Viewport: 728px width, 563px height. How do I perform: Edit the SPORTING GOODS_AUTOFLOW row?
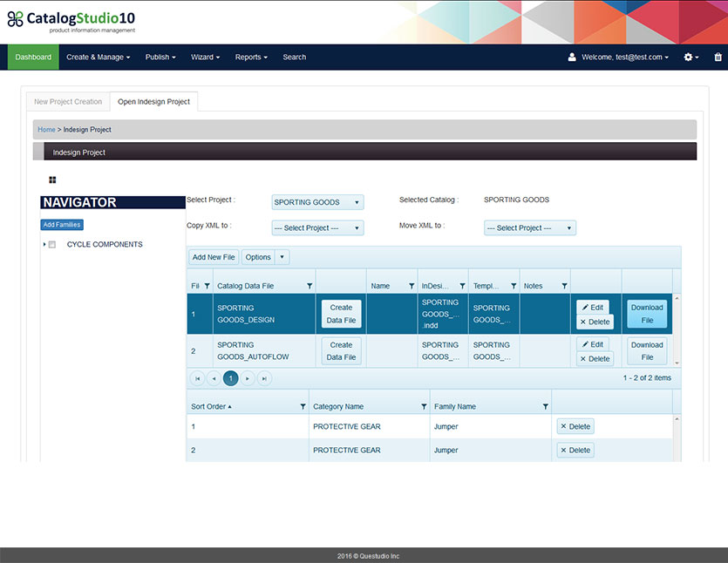593,344
